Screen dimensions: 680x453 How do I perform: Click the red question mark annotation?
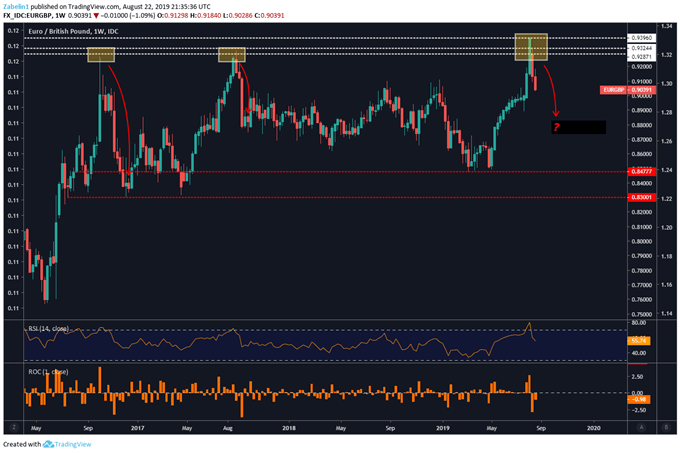556,127
